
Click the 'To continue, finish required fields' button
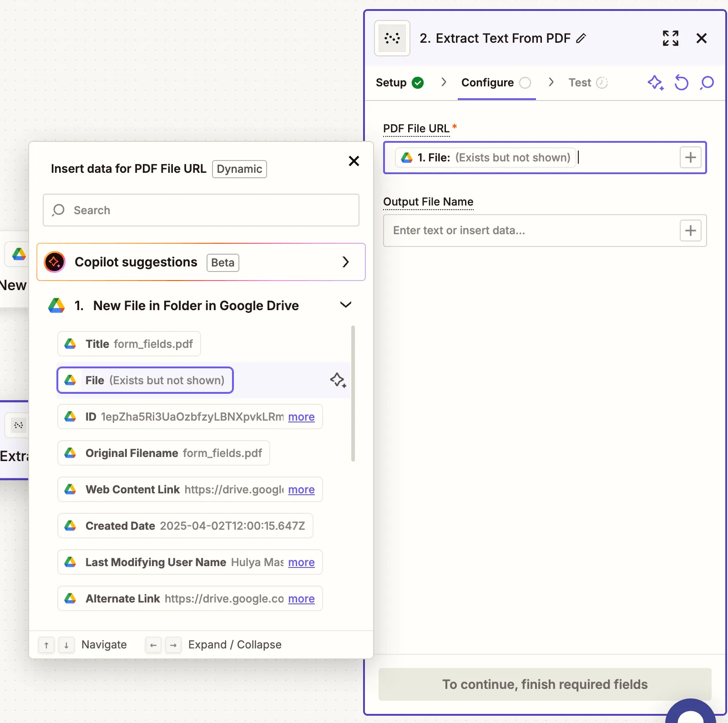[x=545, y=684]
